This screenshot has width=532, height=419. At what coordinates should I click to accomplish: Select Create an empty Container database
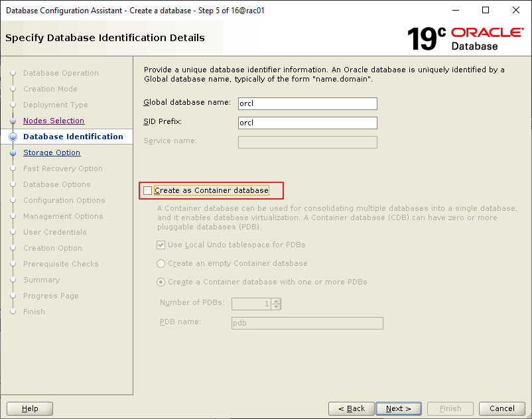click(x=161, y=263)
